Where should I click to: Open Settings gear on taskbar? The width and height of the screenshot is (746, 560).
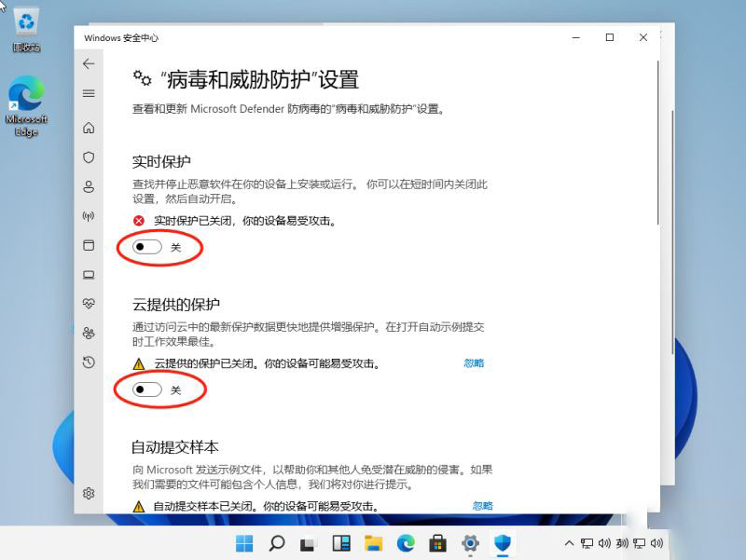[470, 543]
